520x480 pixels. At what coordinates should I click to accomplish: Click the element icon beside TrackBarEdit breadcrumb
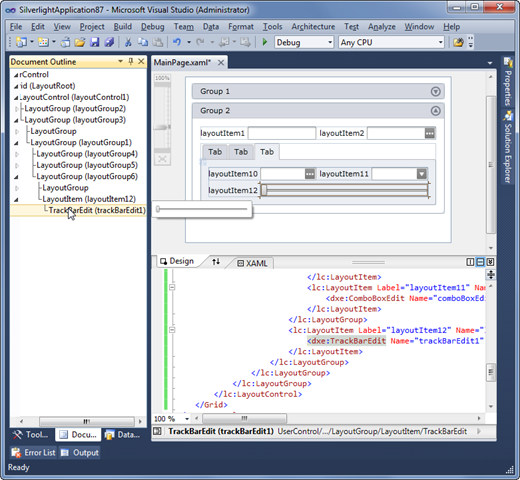(x=157, y=431)
